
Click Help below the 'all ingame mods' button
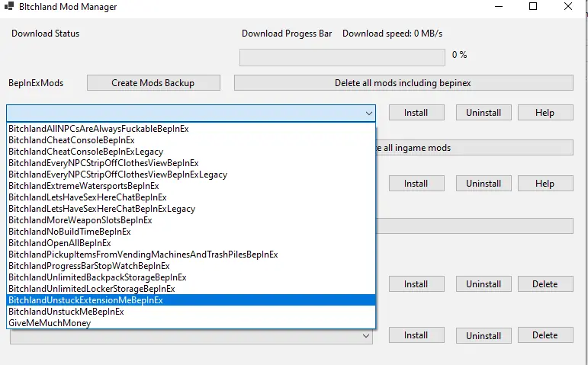coord(545,183)
